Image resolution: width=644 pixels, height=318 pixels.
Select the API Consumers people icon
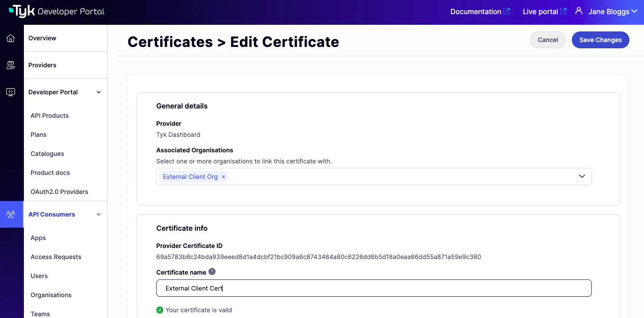click(11, 214)
